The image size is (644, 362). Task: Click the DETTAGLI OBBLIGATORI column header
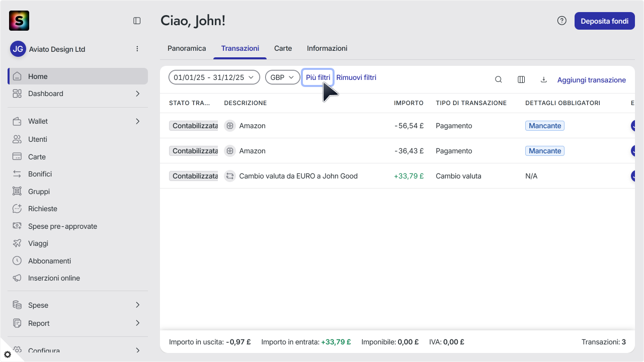562,103
